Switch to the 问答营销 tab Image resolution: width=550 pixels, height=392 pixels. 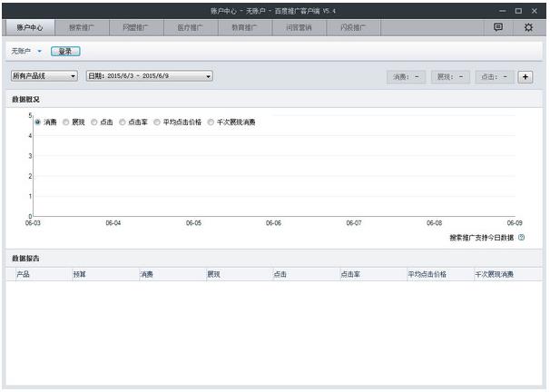[299, 27]
